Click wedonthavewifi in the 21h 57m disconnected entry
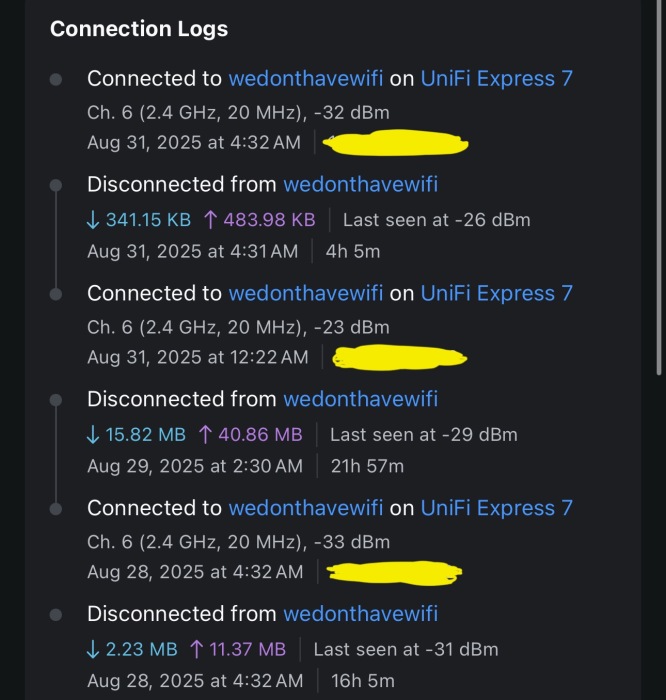Viewport: 666px width, 700px height. pos(360,400)
